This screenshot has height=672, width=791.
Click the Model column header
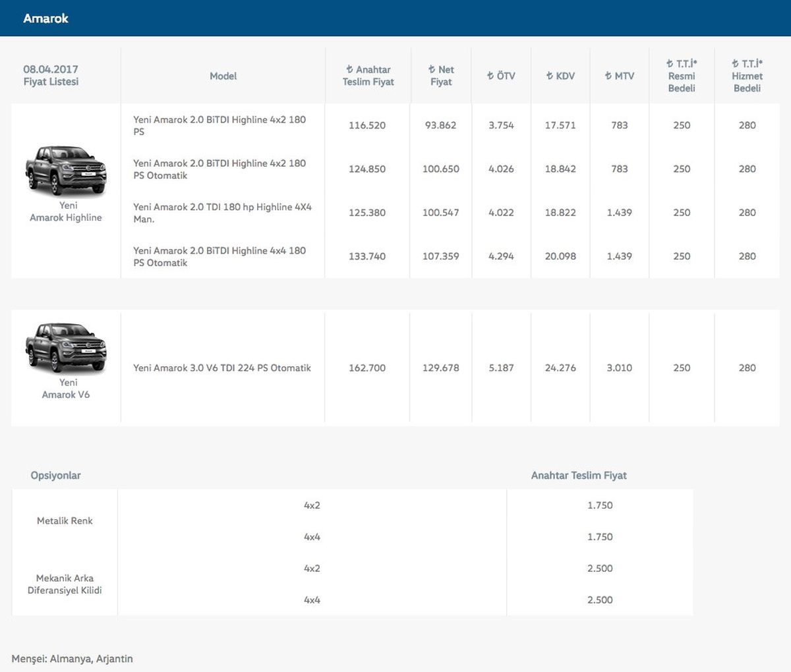[223, 76]
